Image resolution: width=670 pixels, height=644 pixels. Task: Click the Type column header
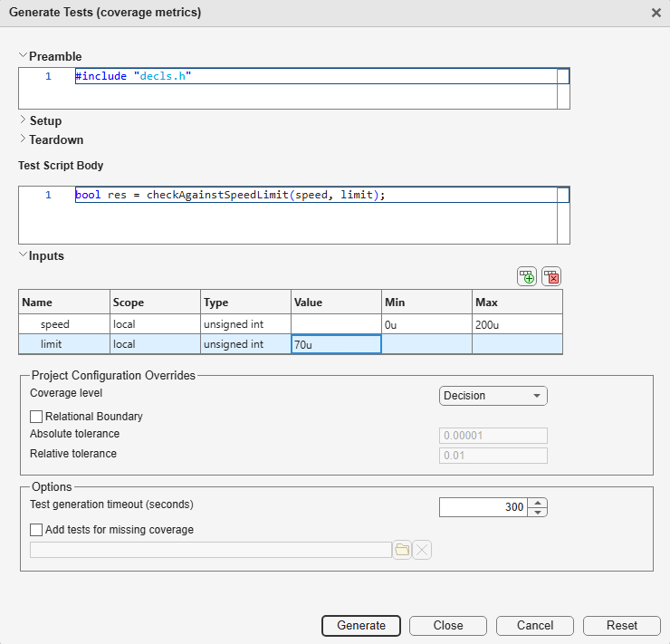tap(245, 303)
